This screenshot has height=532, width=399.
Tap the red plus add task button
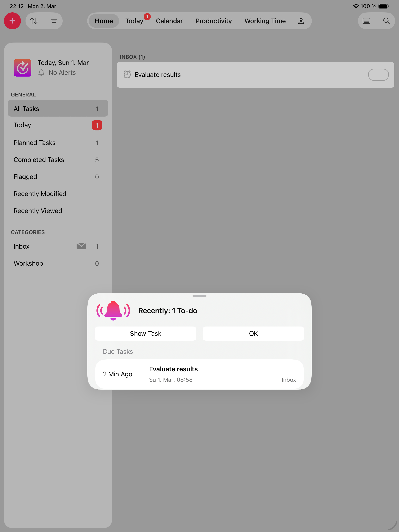12,21
